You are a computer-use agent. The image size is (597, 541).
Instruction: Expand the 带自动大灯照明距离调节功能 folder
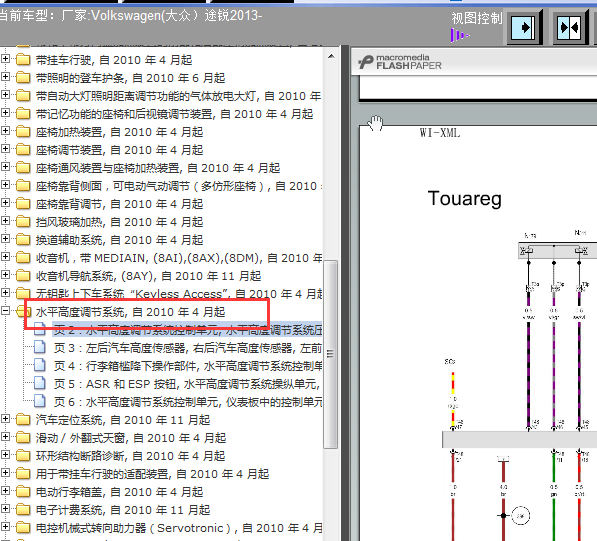point(5,94)
